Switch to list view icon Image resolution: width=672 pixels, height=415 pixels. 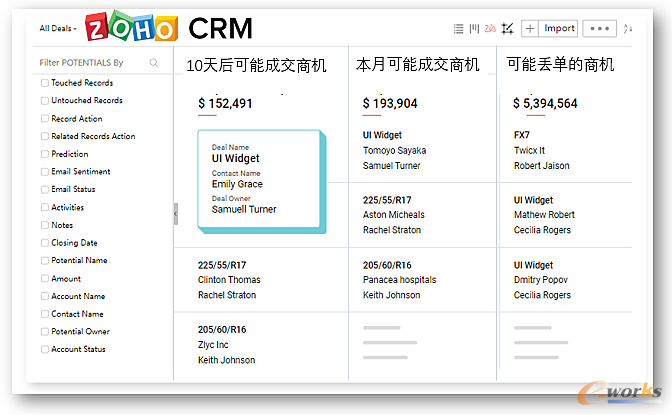pos(458,29)
